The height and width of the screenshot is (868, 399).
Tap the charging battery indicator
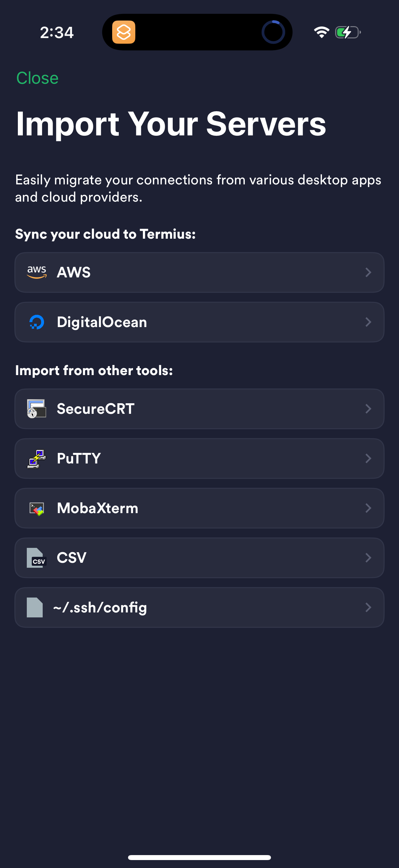click(346, 32)
